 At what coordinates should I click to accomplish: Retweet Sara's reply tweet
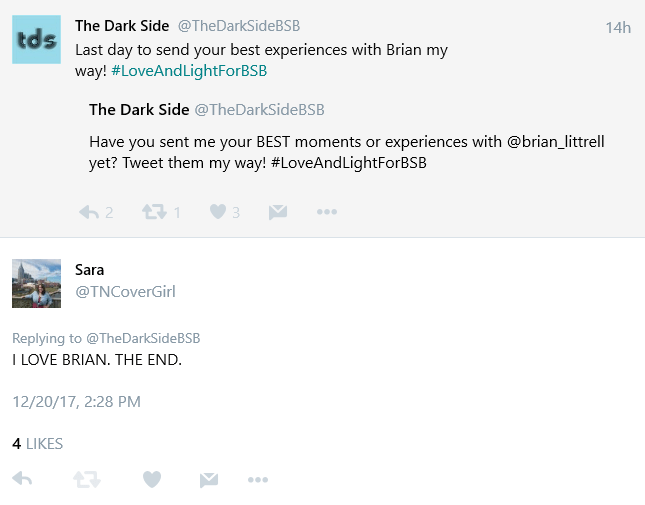[x=87, y=480]
